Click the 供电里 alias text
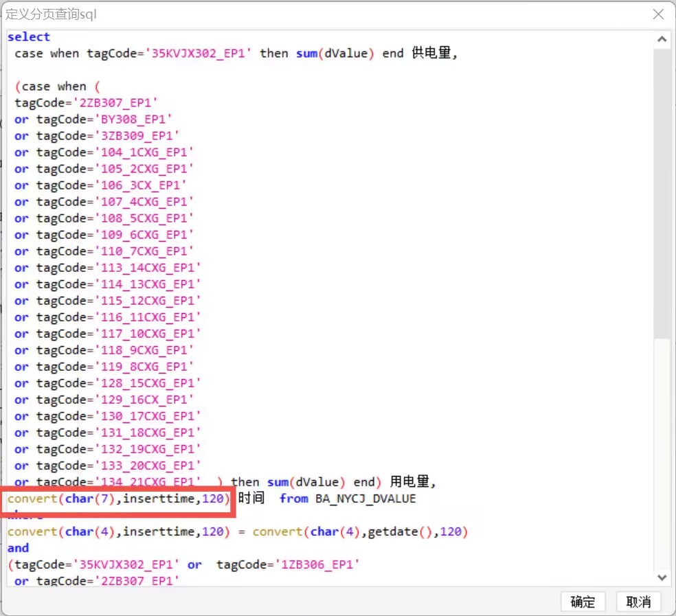Viewport: 676px width, 616px height. [431, 53]
